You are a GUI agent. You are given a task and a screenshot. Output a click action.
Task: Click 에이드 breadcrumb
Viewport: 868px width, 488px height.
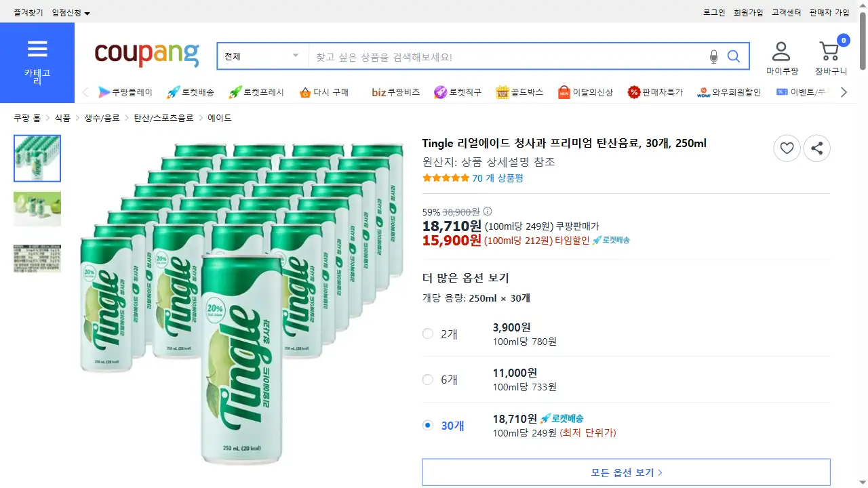(220, 118)
